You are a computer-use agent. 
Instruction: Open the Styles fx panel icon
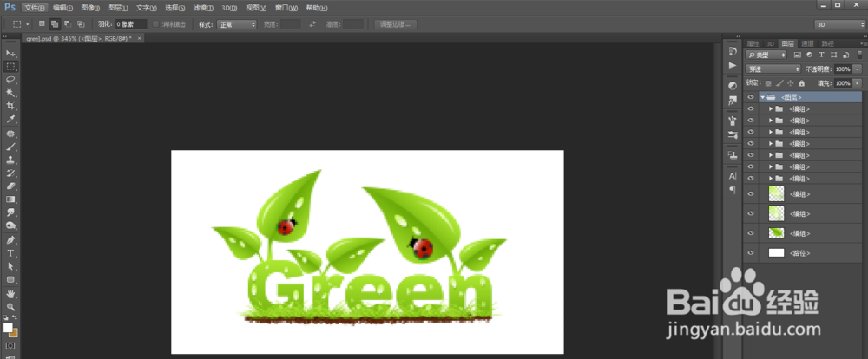733,100
